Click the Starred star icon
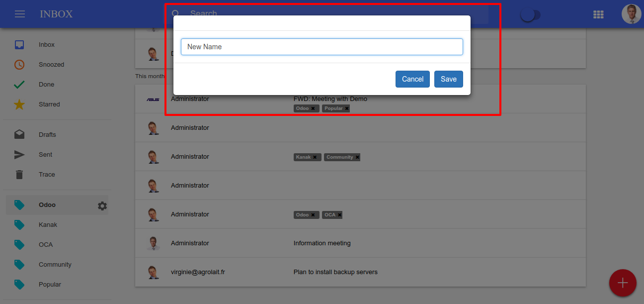644x304 pixels. [19, 104]
